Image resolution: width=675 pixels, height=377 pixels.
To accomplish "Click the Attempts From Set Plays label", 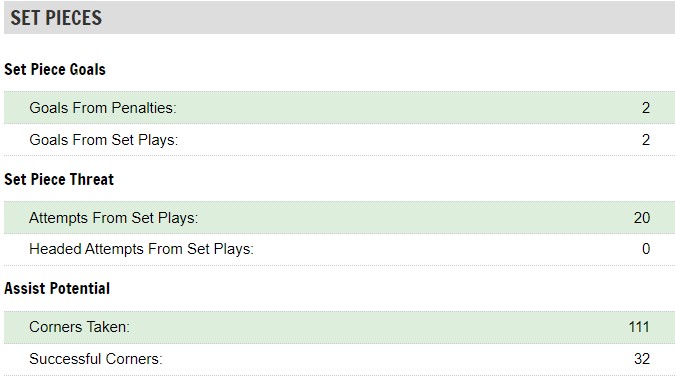I will pos(113,218).
